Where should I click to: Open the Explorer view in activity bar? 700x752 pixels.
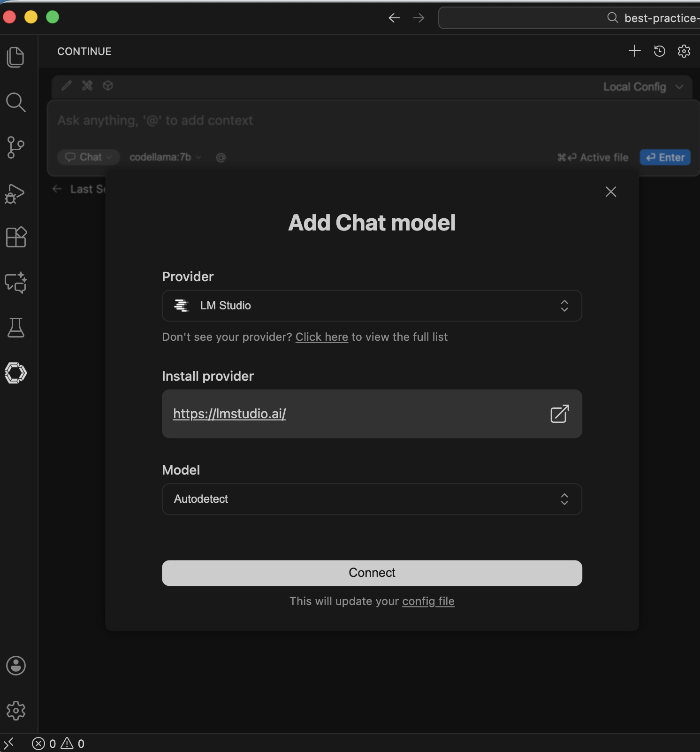(x=16, y=57)
